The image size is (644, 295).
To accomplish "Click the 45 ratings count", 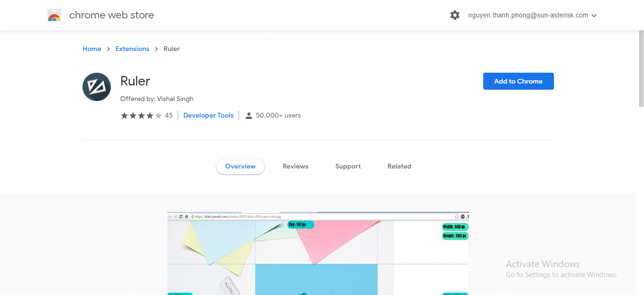I will (x=169, y=116).
